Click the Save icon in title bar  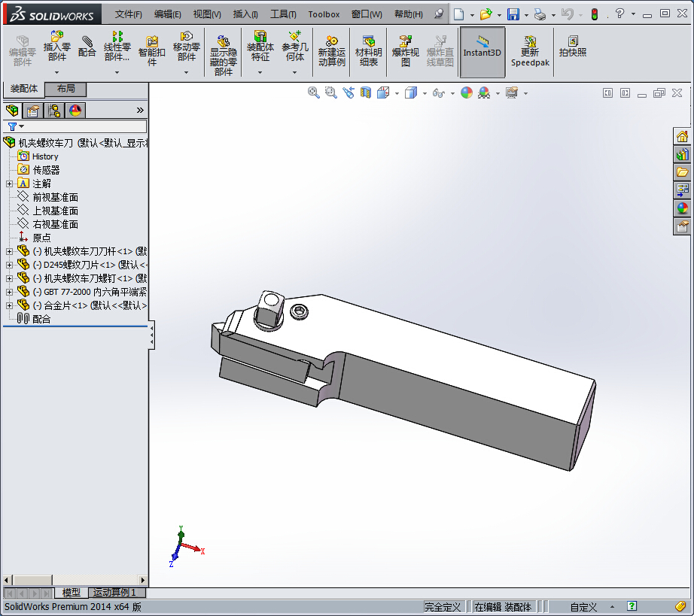(513, 14)
